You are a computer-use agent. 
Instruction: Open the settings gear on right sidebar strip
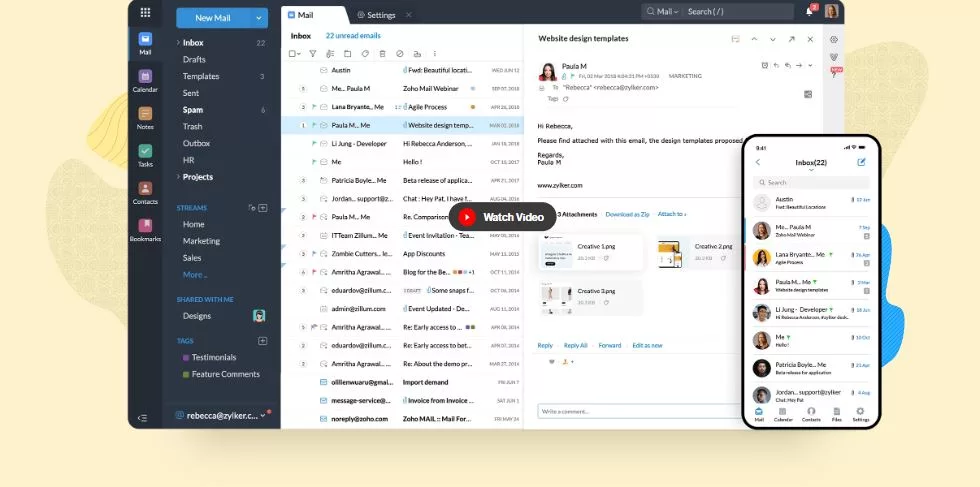tap(834, 39)
